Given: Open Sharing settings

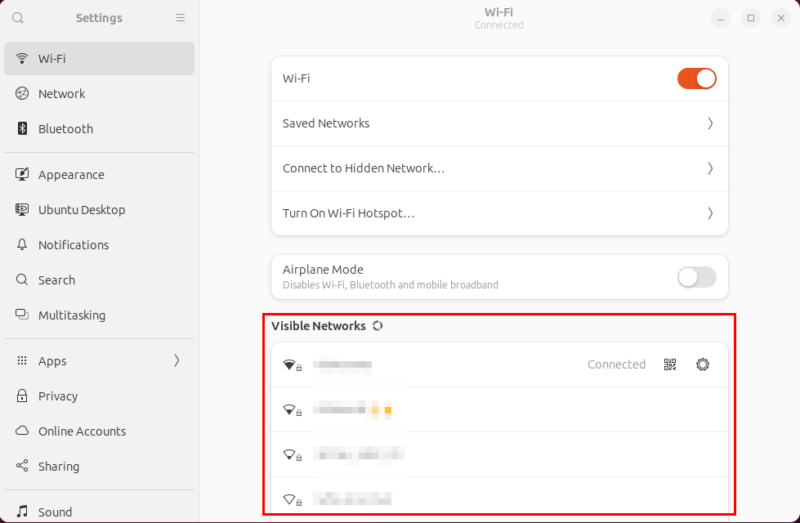Looking at the screenshot, I should [99, 466].
